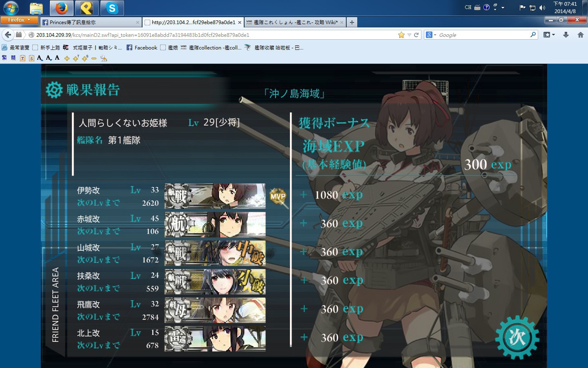Click the plus S toolbar icon

click(85, 58)
